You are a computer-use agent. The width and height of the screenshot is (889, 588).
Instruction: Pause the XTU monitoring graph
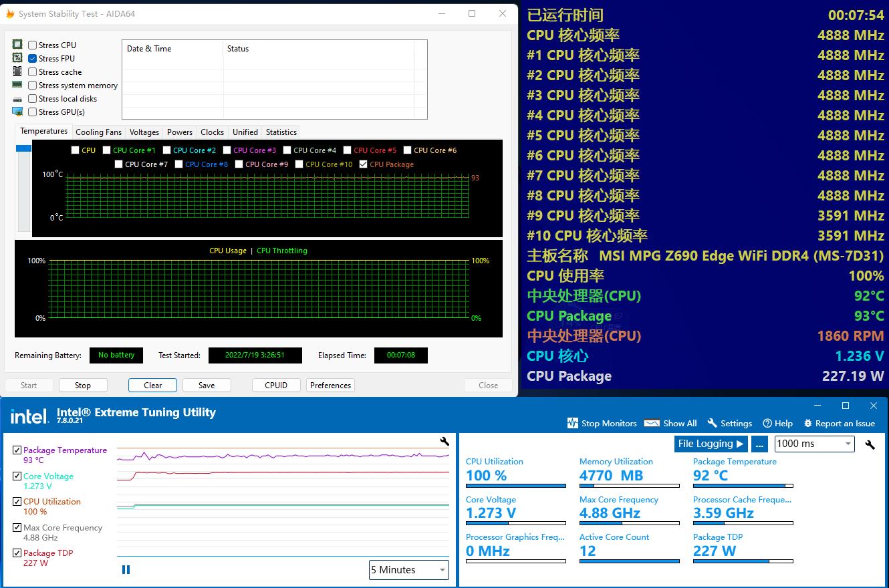point(126,570)
